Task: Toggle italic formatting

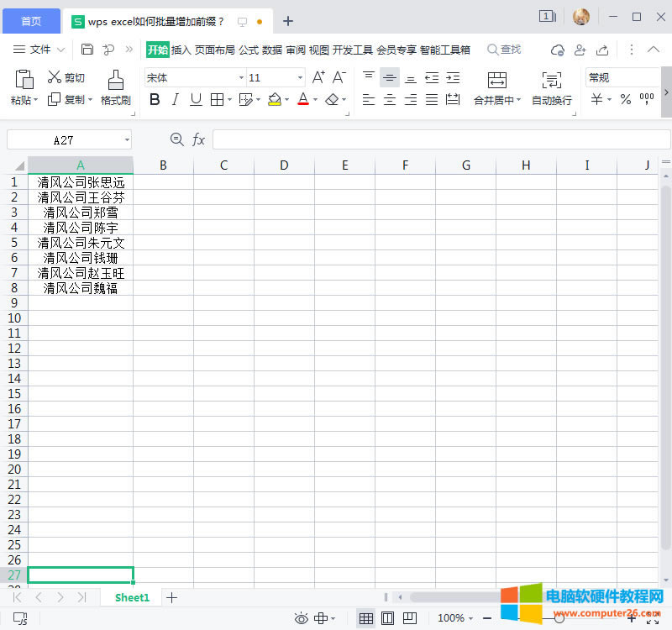Action: coord(175,100)
